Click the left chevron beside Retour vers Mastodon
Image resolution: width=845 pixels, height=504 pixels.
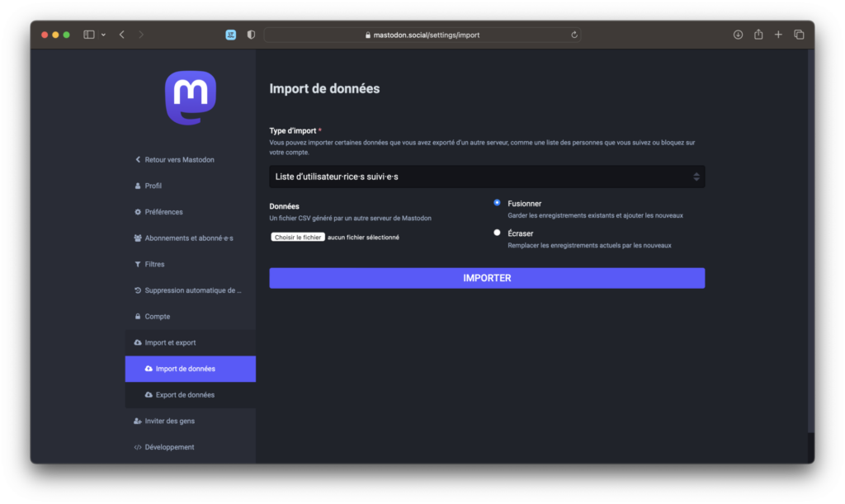click(x=138, y=159)
